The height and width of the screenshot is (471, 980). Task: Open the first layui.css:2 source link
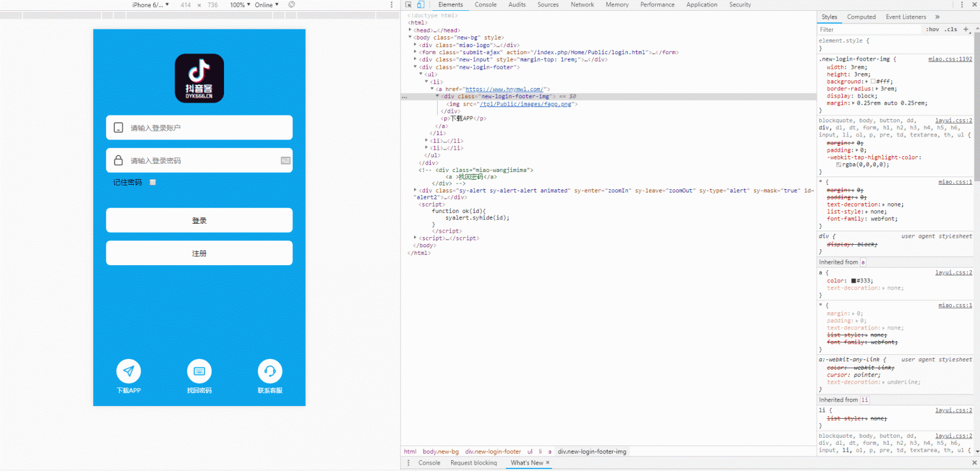[954, 120]
